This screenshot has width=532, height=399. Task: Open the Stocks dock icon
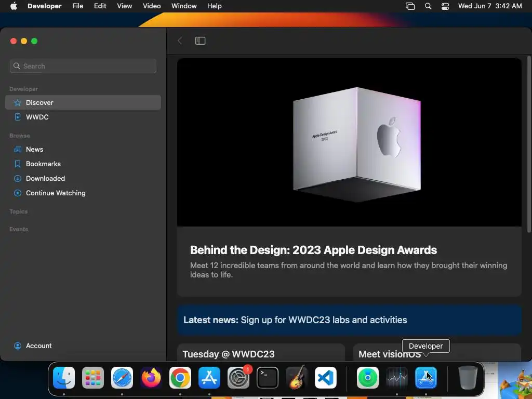point(397,378)
